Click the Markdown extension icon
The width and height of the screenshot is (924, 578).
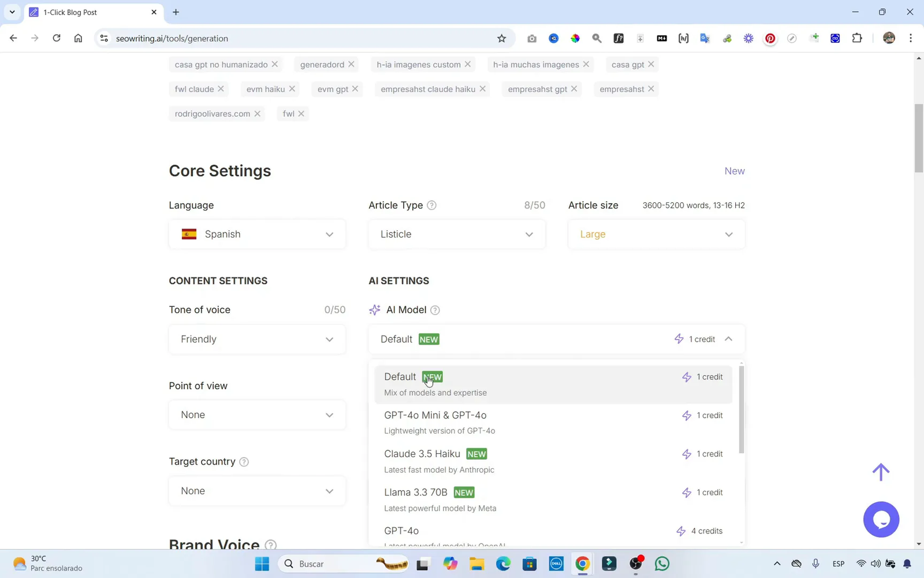[x=661, y=38]
